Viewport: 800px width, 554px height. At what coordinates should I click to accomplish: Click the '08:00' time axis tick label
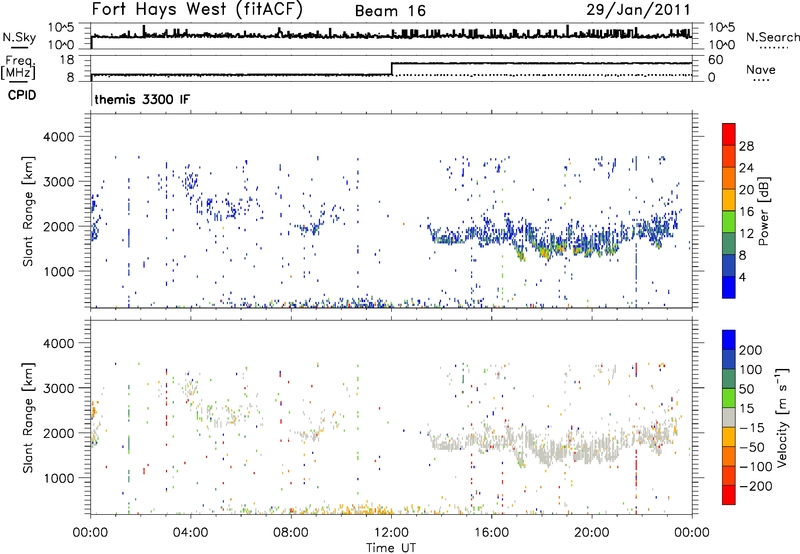[291, 533]
